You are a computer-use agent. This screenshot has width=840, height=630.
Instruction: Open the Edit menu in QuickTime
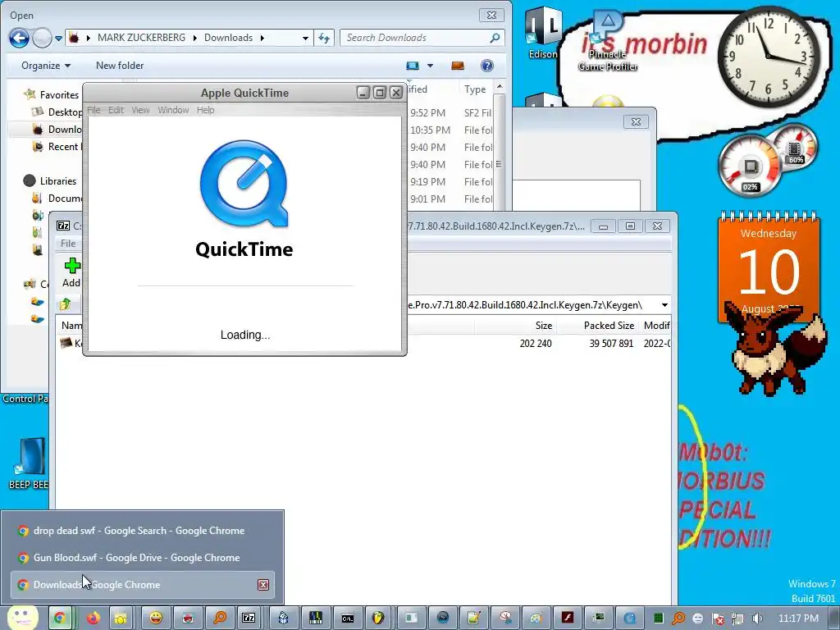tap(116, 110)
